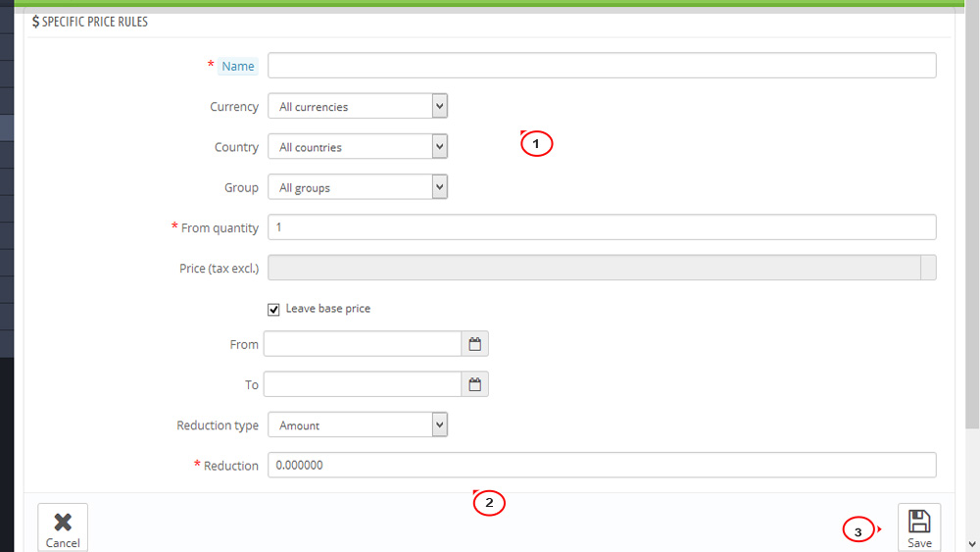The width and height of the screenshot is (980, 552).
Task: Open calendar picker for From date
Action: tap(475, 344)
